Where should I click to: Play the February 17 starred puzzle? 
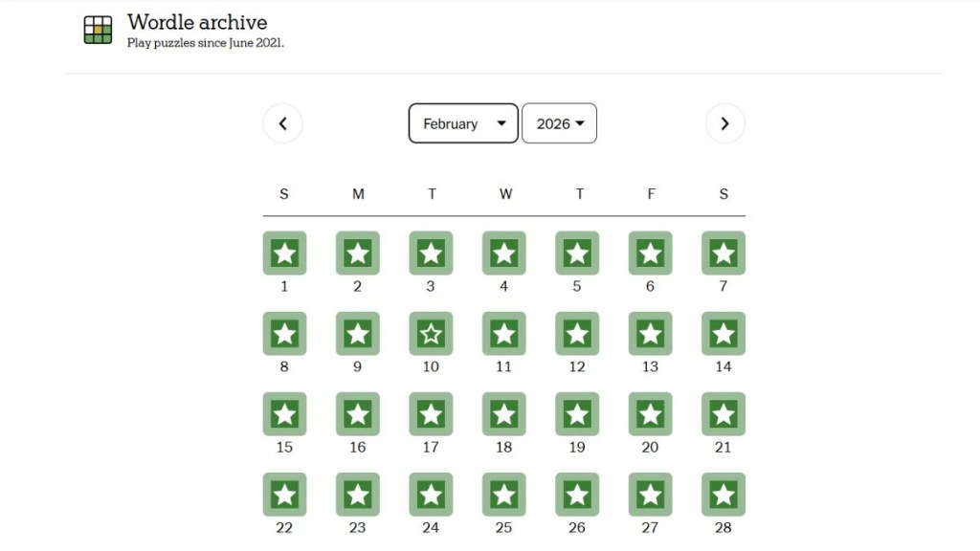[x=431, y=414]
